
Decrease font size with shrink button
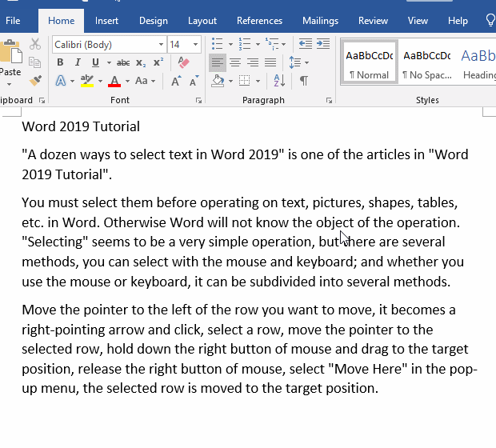click(194, 81)
